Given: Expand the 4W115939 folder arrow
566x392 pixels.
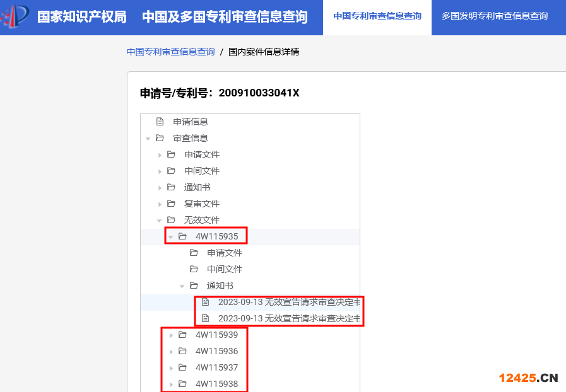Looking at the screenshot, I should pos(171,335).
